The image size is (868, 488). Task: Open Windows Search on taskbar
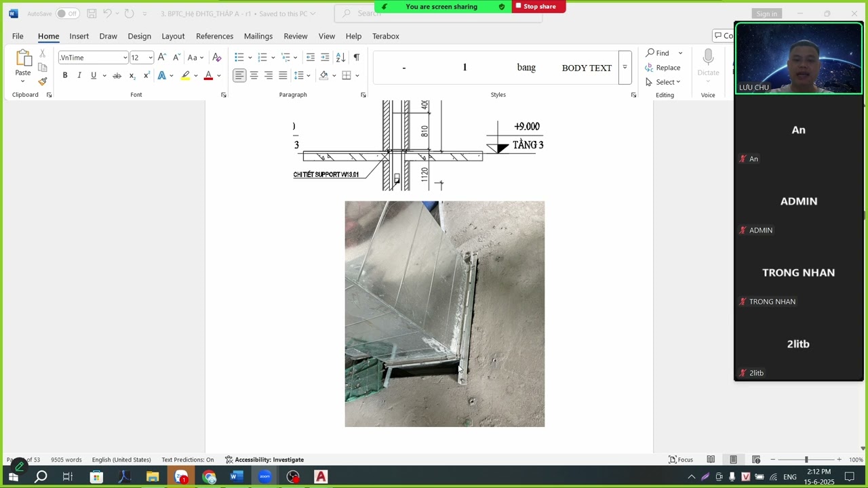[41, 476]
